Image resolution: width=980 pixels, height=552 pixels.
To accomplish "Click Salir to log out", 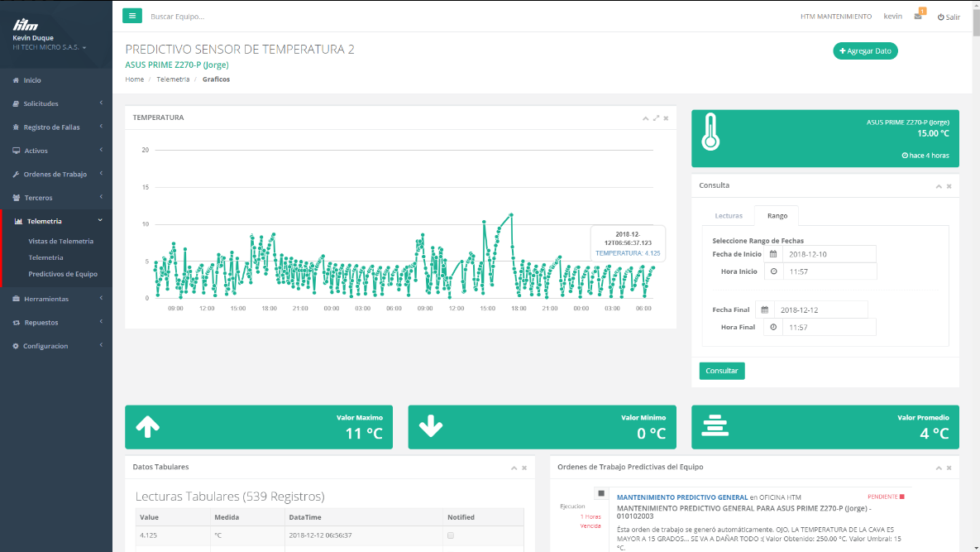I will [949, 17].
